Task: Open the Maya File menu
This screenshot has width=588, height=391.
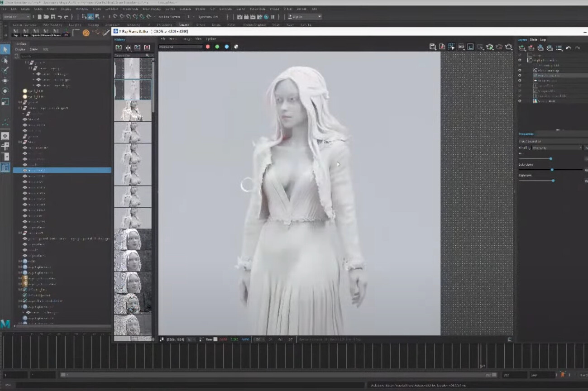Action: click(5, 9)
